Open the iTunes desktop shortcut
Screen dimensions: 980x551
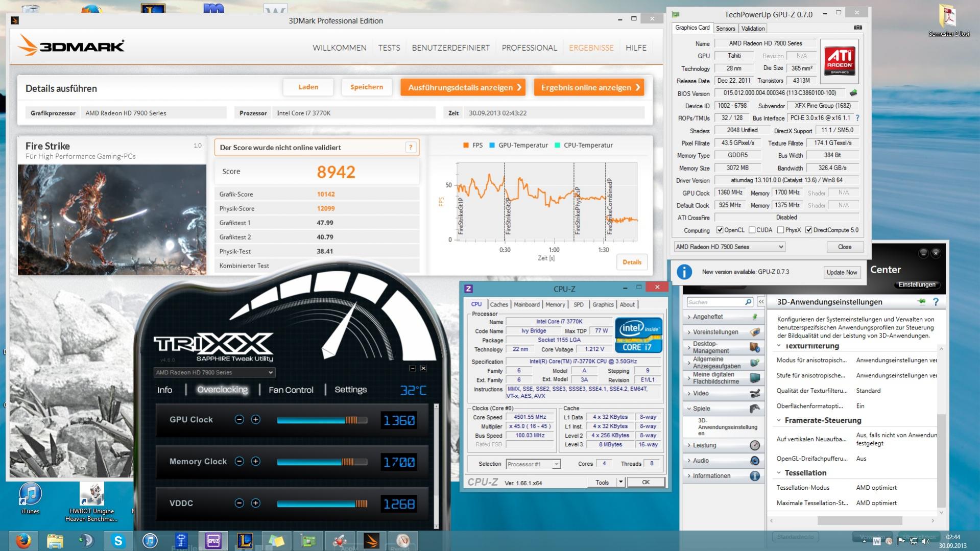pyautogui.click(x=30, y=499)
